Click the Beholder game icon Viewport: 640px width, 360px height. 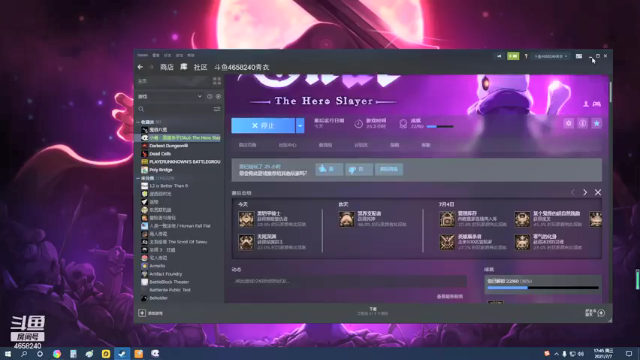point(144,298)
